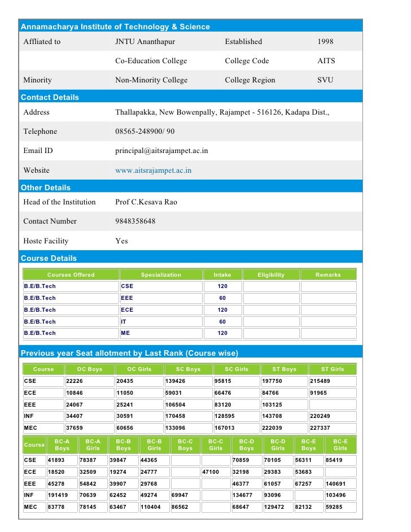The image size is (411, 532).
Task: Open the www.aitsrajampet.ac.in website link
Action: point(153,171)
